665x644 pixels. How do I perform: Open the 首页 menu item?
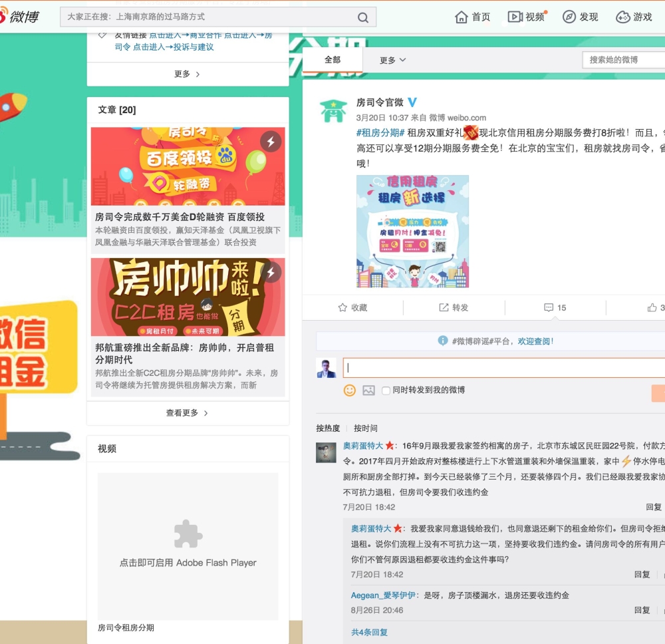tap(481, 17)
